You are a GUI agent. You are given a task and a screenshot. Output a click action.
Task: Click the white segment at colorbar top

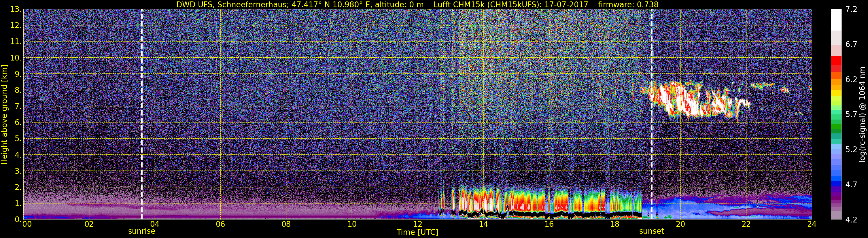pos(836,20)
